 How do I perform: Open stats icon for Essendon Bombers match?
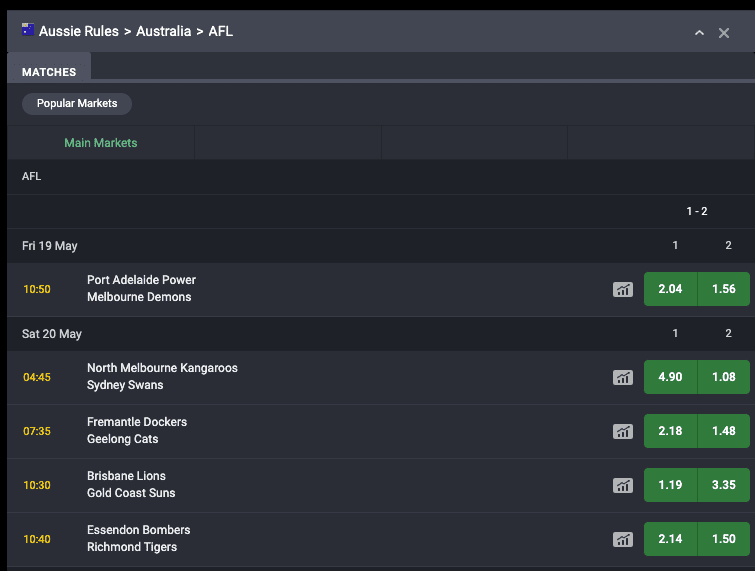pos(623,539)
